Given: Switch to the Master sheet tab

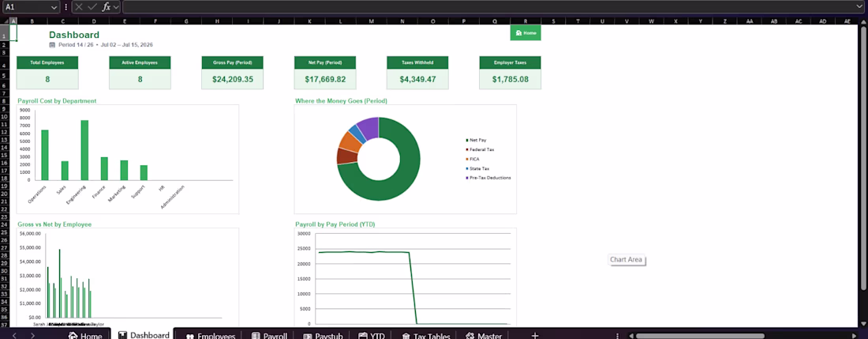Looking at the screenshot, I should 484,336.
